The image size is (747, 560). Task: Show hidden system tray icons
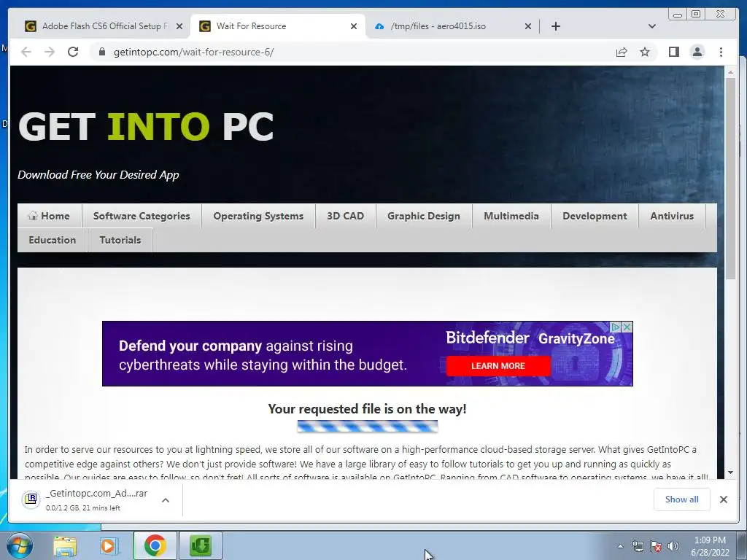click(620, 546)
